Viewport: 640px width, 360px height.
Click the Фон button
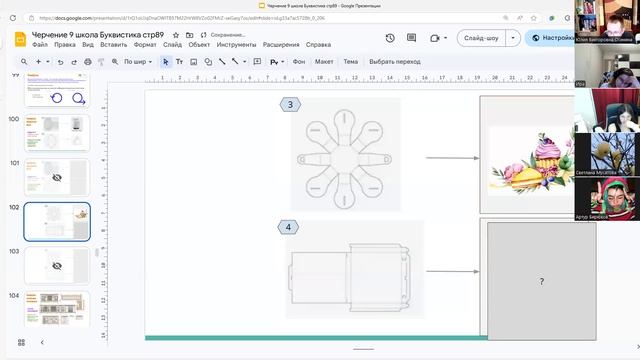299,62
